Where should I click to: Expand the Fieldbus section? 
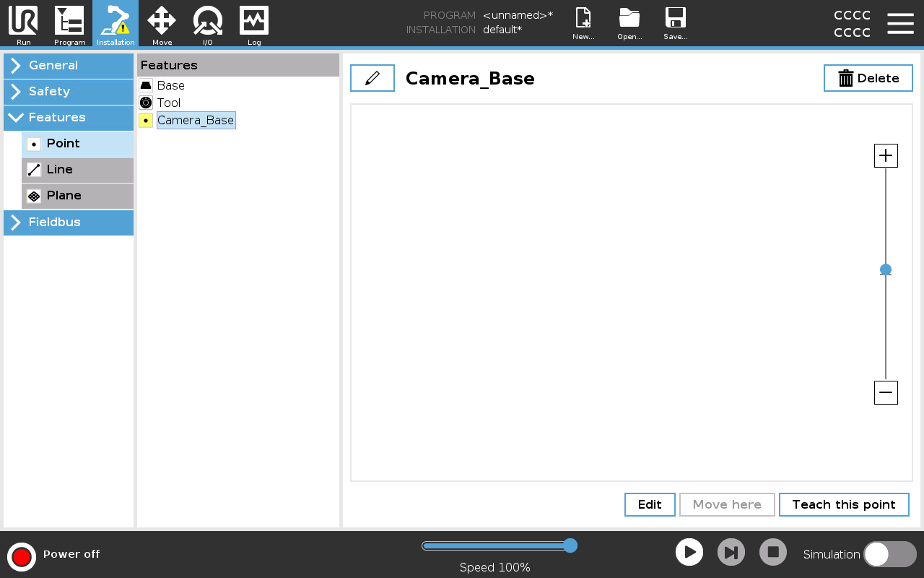click(69, 223)
